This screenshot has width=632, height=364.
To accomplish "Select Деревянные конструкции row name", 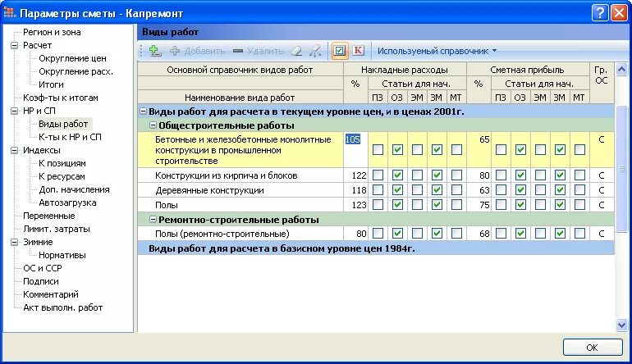I will coord(209,190).
